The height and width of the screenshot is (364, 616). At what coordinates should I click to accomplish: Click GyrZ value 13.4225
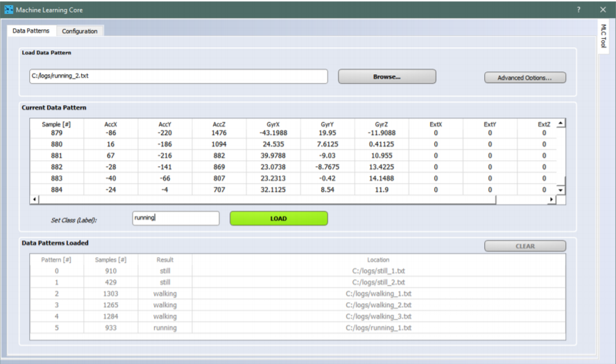point(382,167)
